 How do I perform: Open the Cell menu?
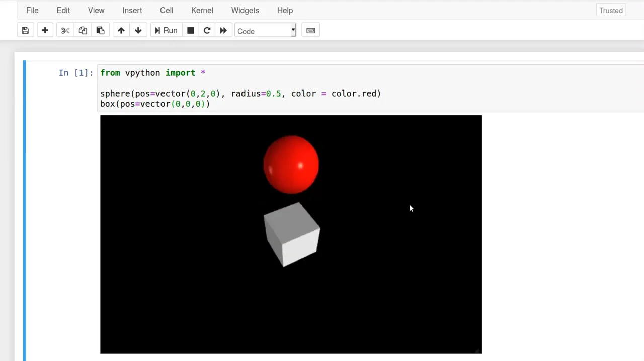tap(167, 10)
